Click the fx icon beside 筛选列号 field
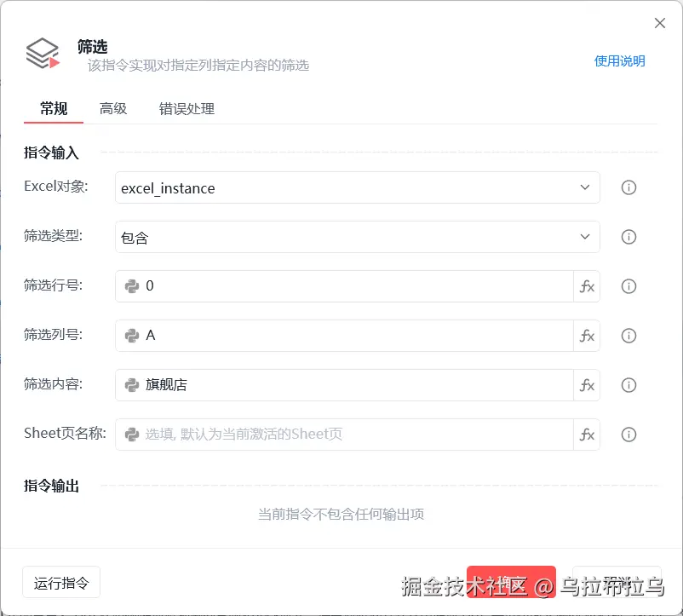This screenshot has height=616, width=683. pyautogui.click(x=588, y=336)
